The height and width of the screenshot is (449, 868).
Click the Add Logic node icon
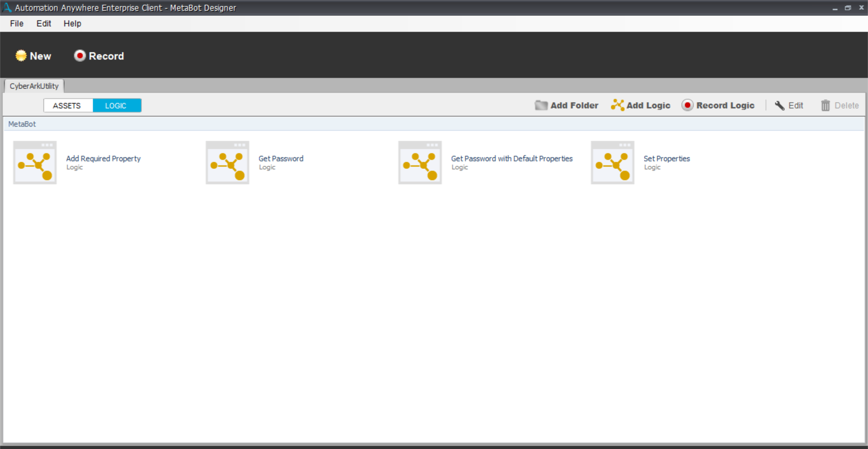pyautogui.click(x=618, y=105)
